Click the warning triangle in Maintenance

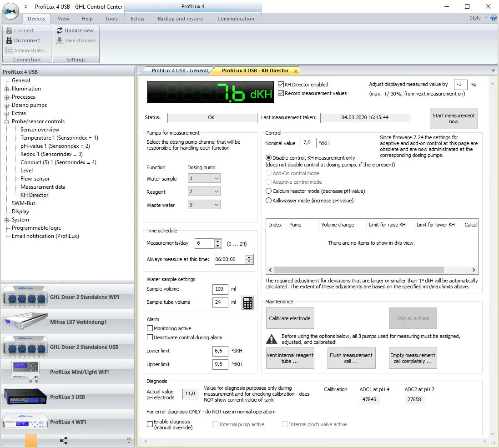click(272, 339)
